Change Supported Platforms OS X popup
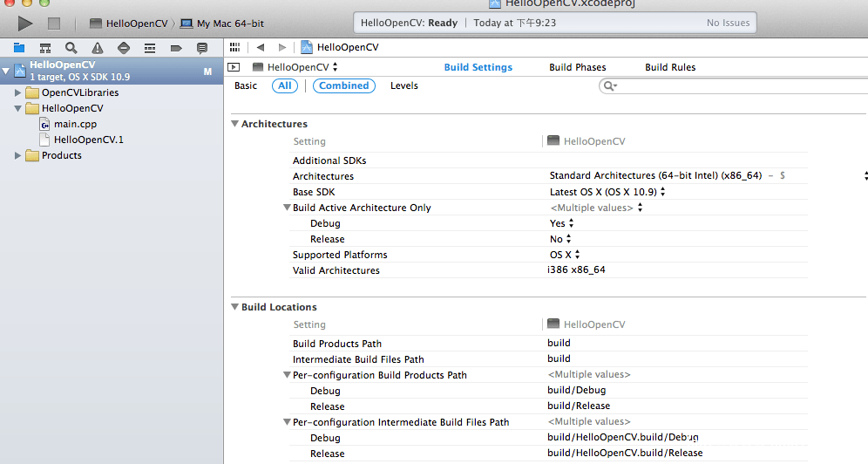868x464 pixels. (565, 255)
